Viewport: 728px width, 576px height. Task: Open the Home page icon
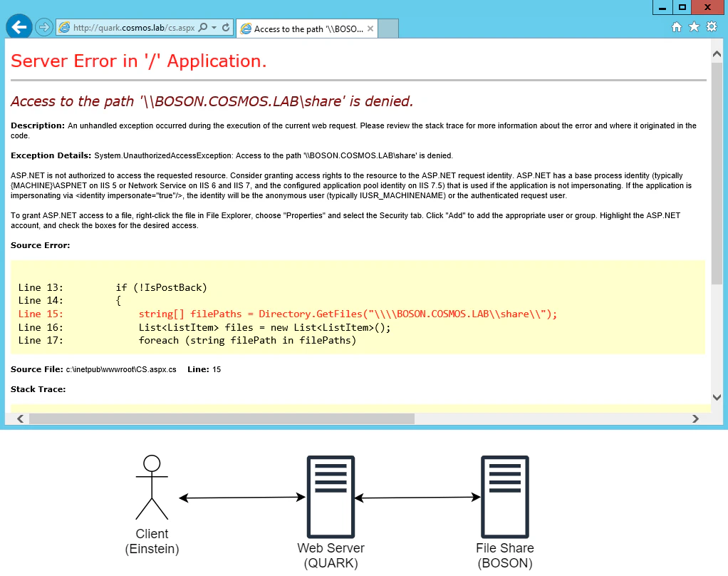pos(677,27)
